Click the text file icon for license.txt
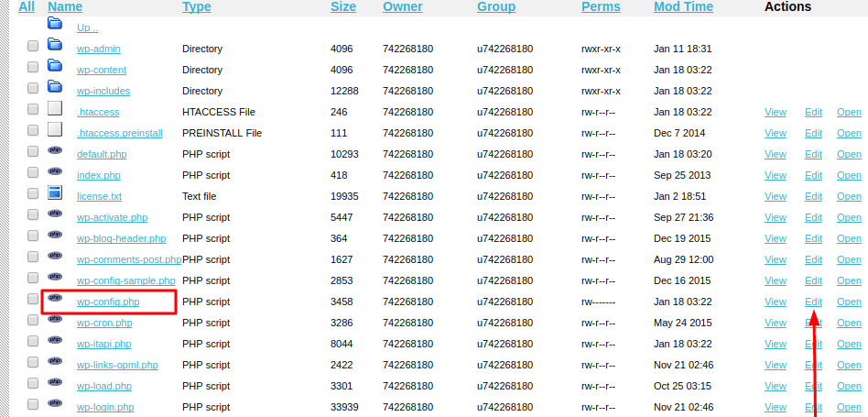 click(55, 192)
